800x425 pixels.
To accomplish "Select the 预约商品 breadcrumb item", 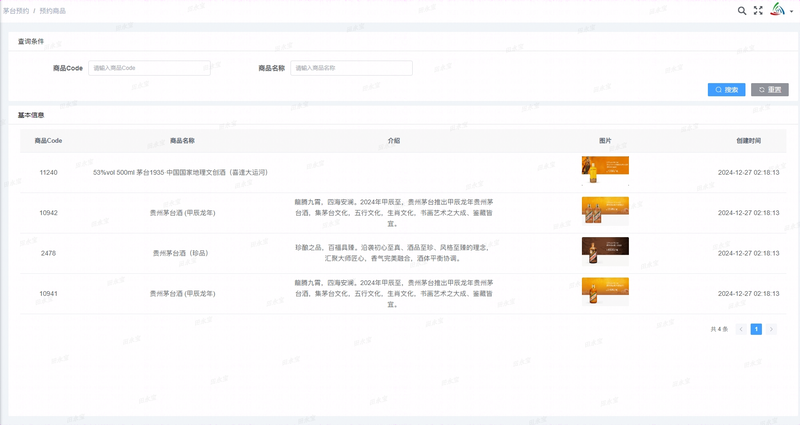I will tap(53, 11).
